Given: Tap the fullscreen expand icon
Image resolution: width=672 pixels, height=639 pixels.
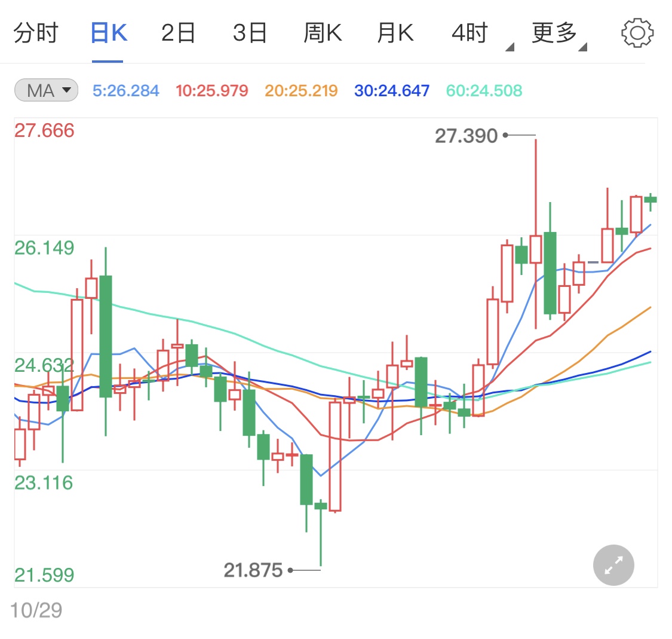Looking at the screenshot, I should point(613,565).
